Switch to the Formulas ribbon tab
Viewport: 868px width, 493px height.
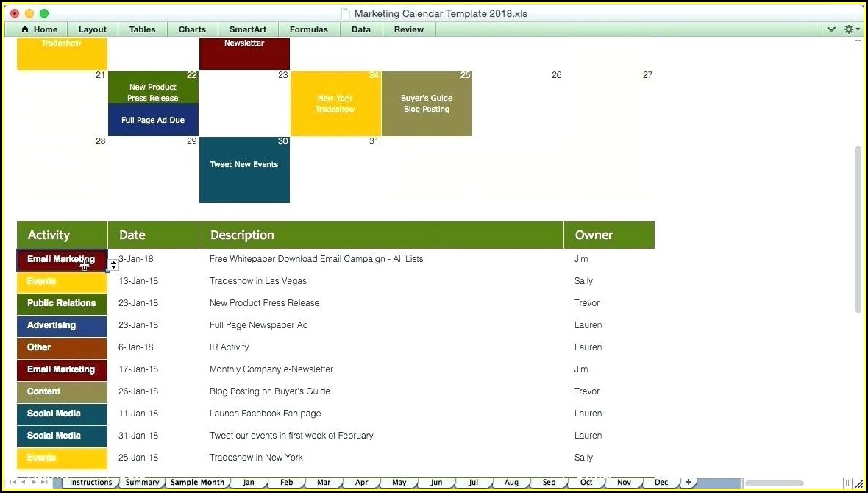pyautogui.click(x=308, y=29)
